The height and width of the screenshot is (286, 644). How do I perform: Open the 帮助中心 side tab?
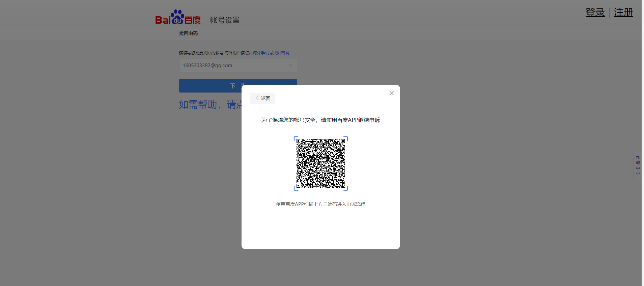(x=638, y=165)
